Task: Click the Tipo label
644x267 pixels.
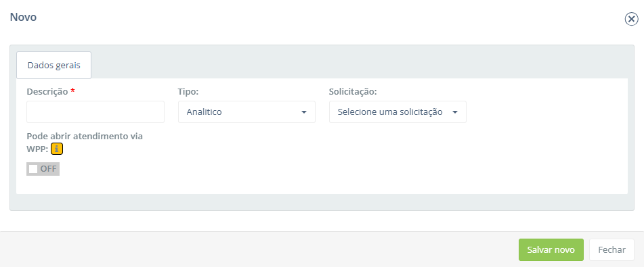Action: click(188, 91)
